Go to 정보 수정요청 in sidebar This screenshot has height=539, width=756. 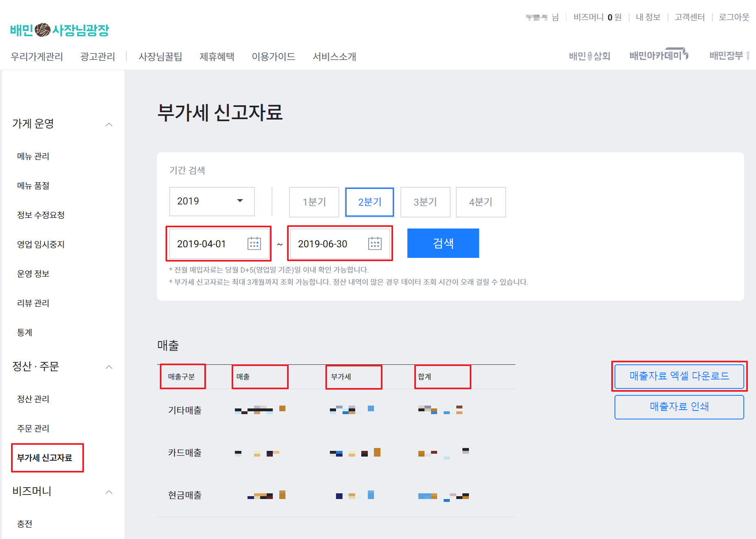point(41,215)
